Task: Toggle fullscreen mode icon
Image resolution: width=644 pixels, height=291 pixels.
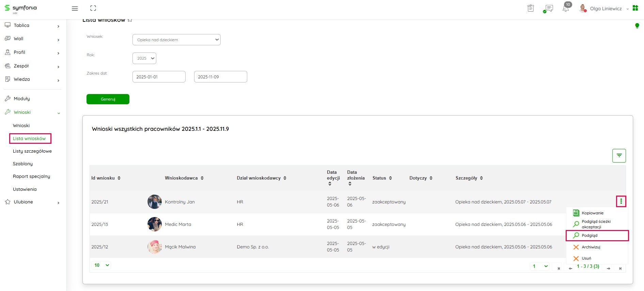Action: point(93,9)
